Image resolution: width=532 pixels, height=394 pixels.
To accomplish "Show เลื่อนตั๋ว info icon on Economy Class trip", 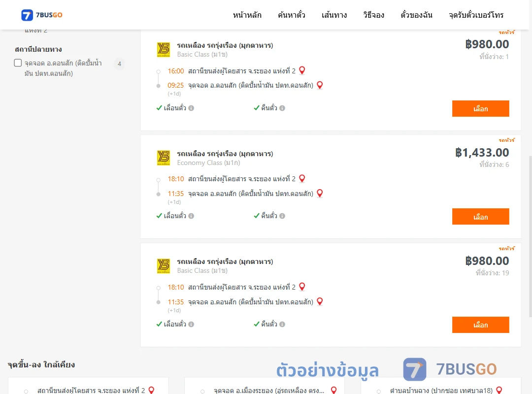I will click(191, 216).
